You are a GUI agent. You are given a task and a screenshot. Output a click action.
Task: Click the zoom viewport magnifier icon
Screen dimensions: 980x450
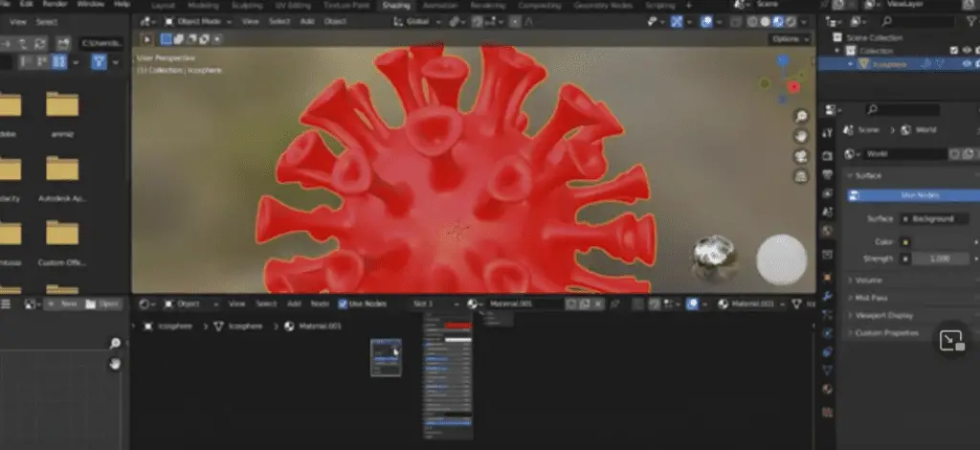click(801, 116)
